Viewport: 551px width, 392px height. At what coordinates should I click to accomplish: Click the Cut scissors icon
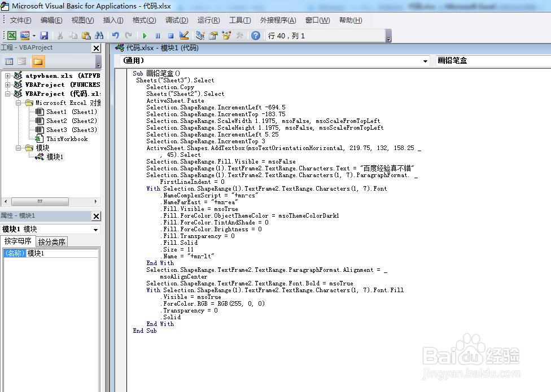coord(60,36)
